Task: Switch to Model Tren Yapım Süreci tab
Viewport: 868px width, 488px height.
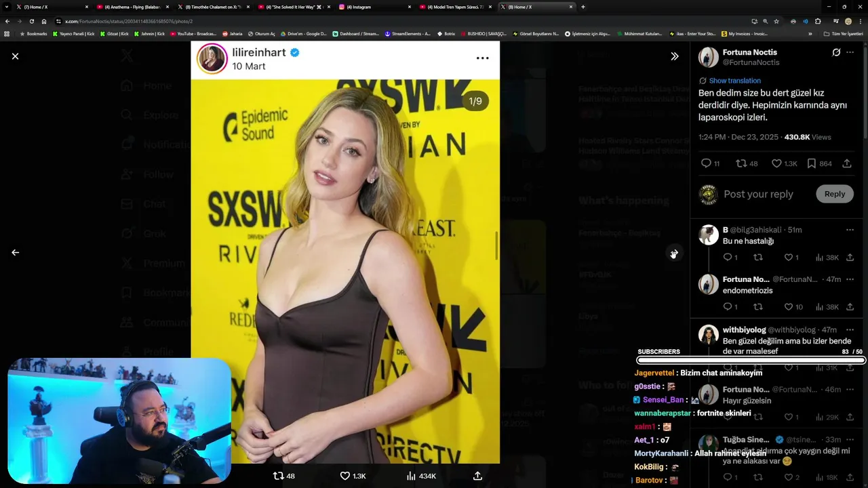Action: (456, 7)
